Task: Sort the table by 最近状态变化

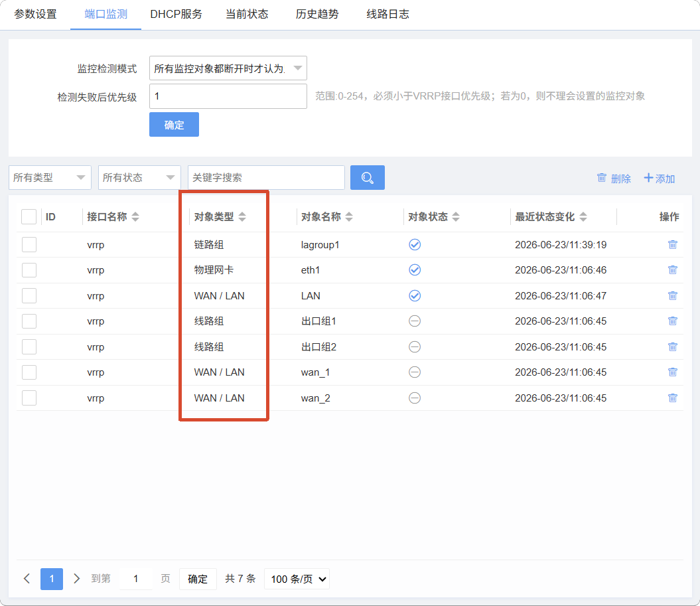Action: [x=583, y=217]
